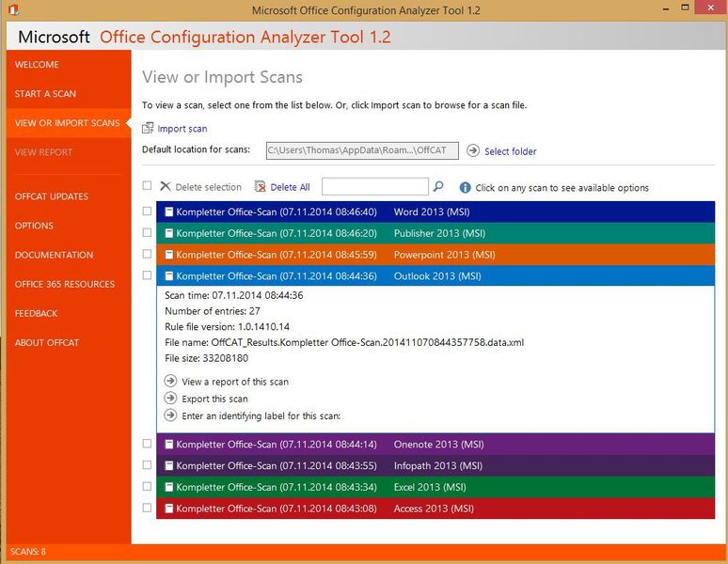Image resolution: width=728 pixels, height=564 pixels.
Task: Toggle the select-all checkbox above scan list
Action: click(x=147, y=185)
